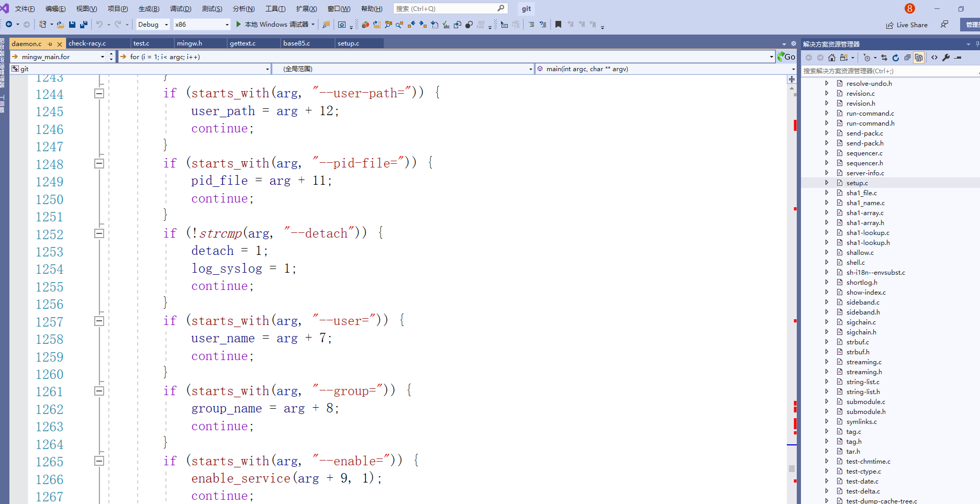980x504 pixels.
Task: Collapse the code block at line 1252
Action: point(99,233)
